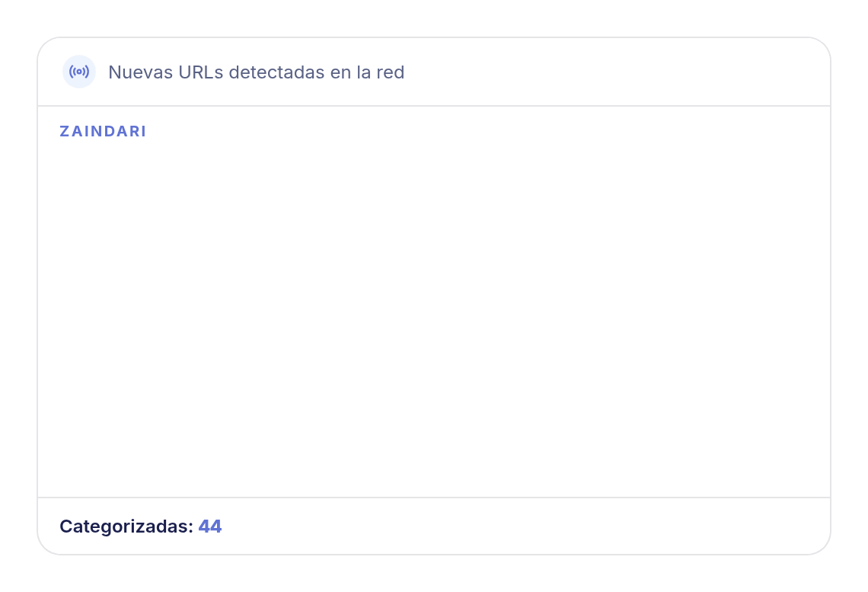Image resolution: width=868 pixels, height=592 pixels.
Task: Click the broadcast signal icon in header
Action: [79, 72]
